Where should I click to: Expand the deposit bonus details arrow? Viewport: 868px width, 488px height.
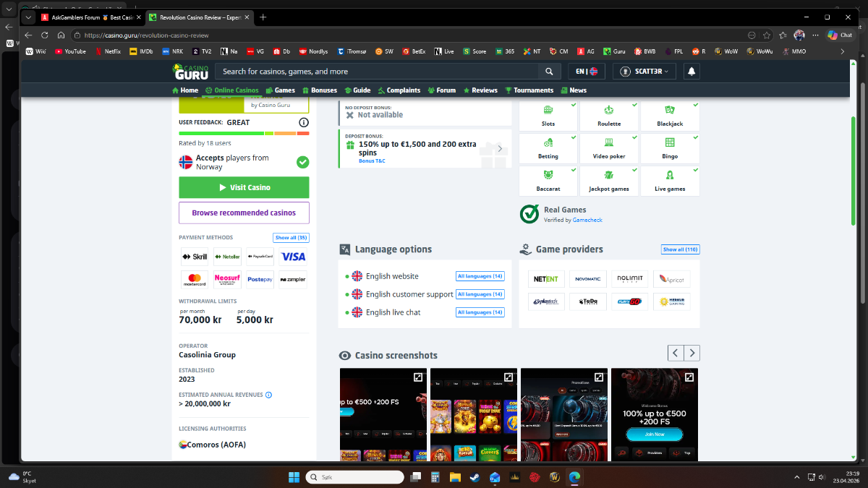[x=500, y=148]
